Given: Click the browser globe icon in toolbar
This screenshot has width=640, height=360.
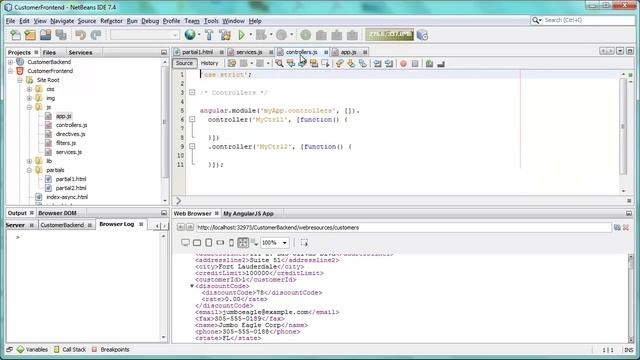Looking at the screenshot, I should click(x=190, y=35).
